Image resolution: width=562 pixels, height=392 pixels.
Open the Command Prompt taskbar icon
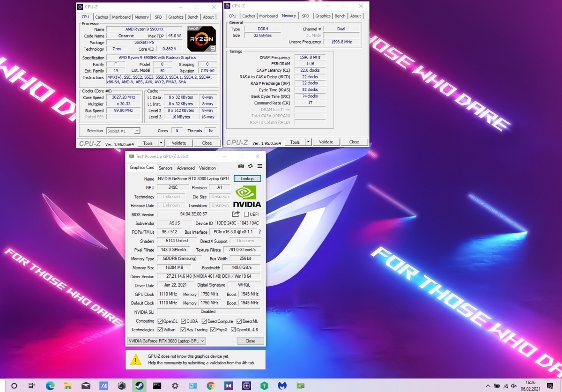click(x=157, y=386)
